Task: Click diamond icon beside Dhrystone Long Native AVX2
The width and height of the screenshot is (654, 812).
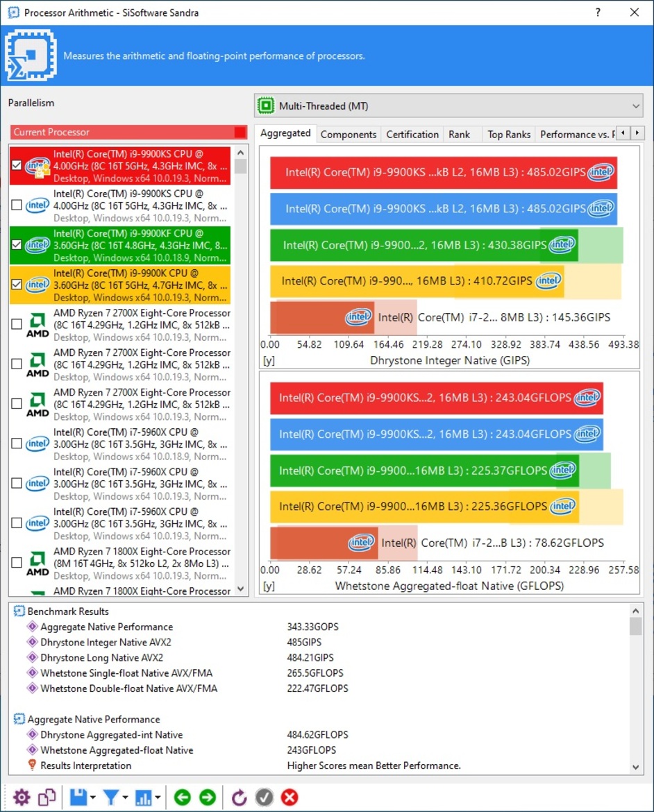Action: click(x=32, y=658)
